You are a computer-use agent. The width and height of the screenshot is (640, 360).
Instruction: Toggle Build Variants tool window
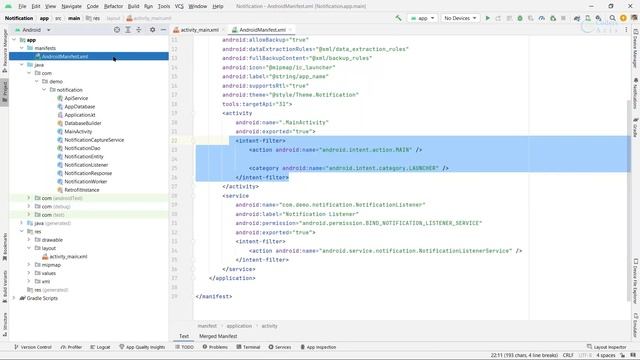pyautogui.click(x=4, y=287)
